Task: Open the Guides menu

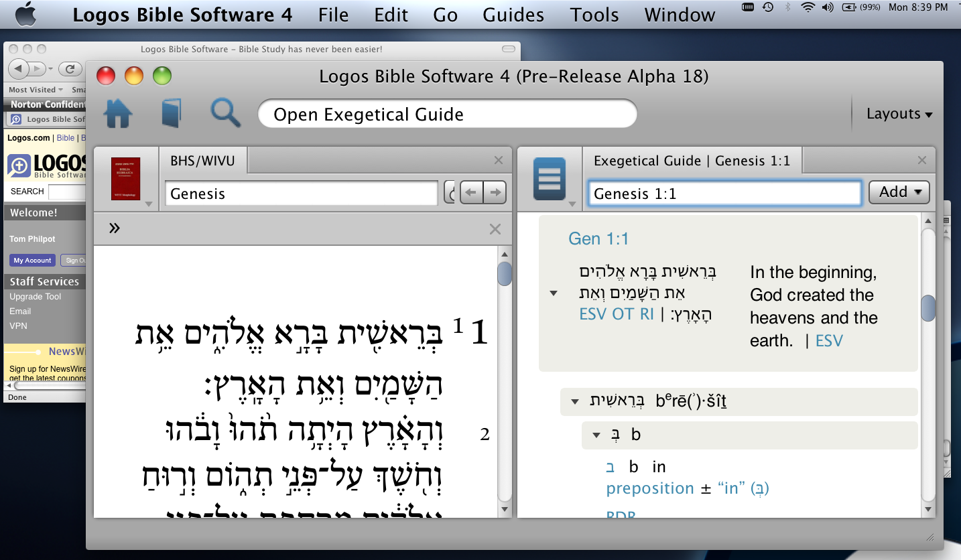Action: pyautogui.click(x=513, y=14)
